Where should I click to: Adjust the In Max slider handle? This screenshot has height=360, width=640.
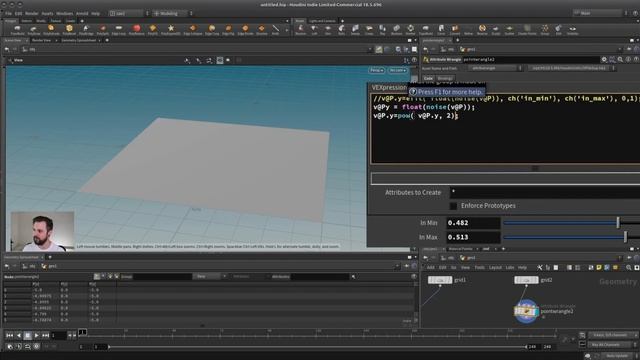[625, 237]
